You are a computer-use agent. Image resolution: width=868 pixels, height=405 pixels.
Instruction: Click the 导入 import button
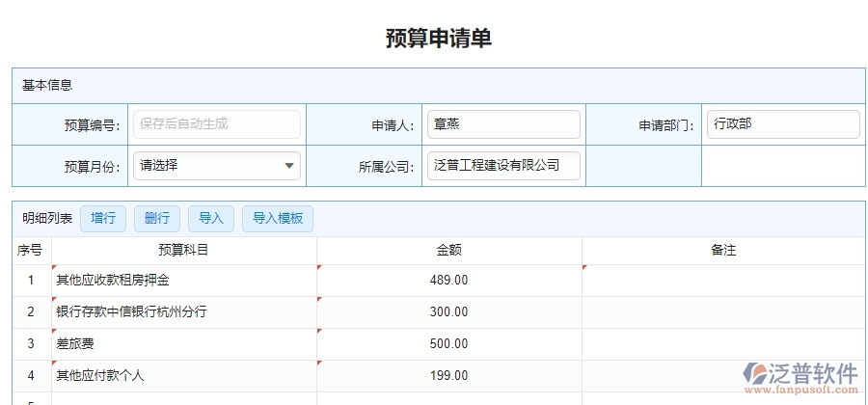click(x=211, y=219)
